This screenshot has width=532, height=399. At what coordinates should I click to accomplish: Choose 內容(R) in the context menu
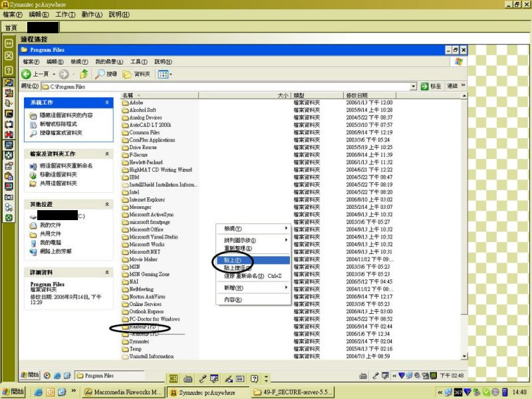(253, 300)
